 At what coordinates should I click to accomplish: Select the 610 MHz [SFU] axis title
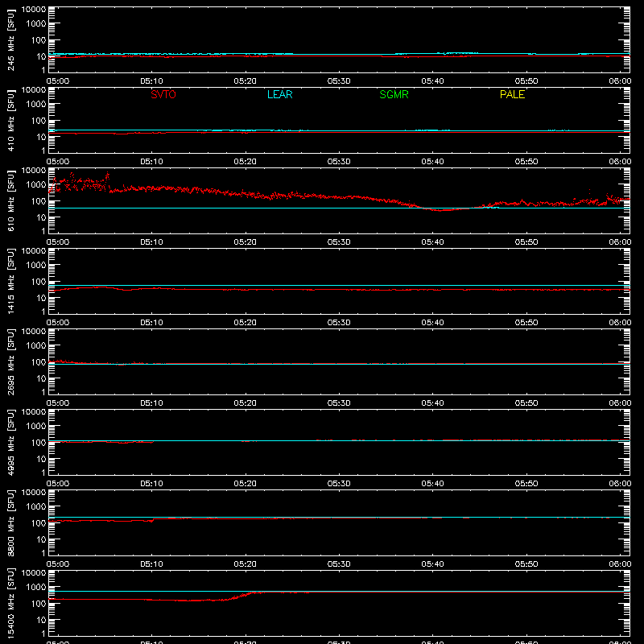point(10,200)
